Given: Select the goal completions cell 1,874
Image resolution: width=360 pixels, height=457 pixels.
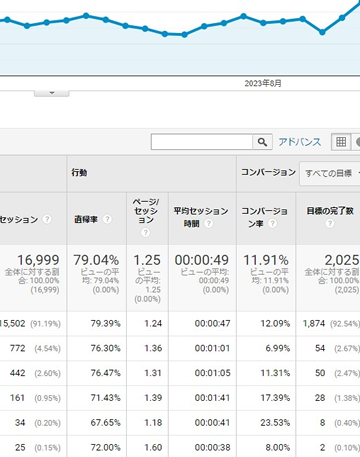Looking at the screenshot, I should 314,324.
